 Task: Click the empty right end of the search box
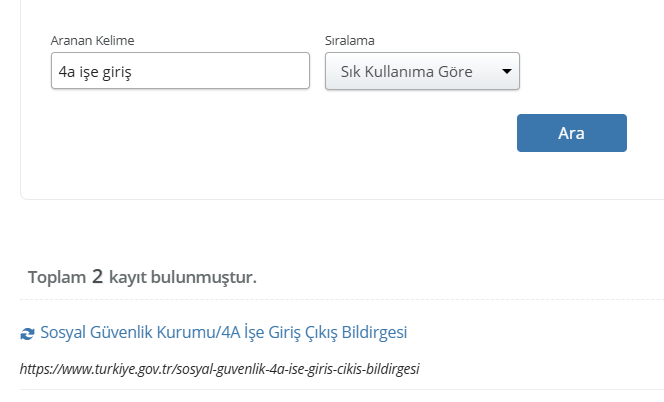click(270, 71)
